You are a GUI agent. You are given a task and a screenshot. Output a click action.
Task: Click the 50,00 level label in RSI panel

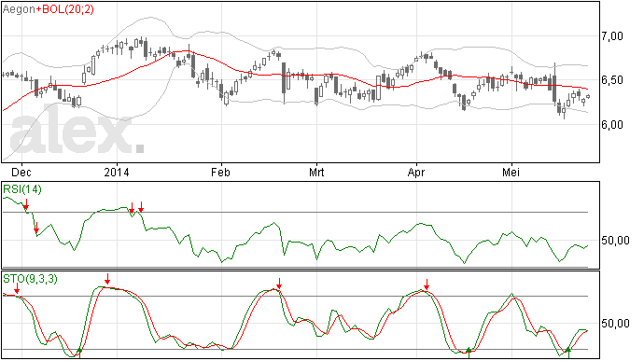(616, 241)
